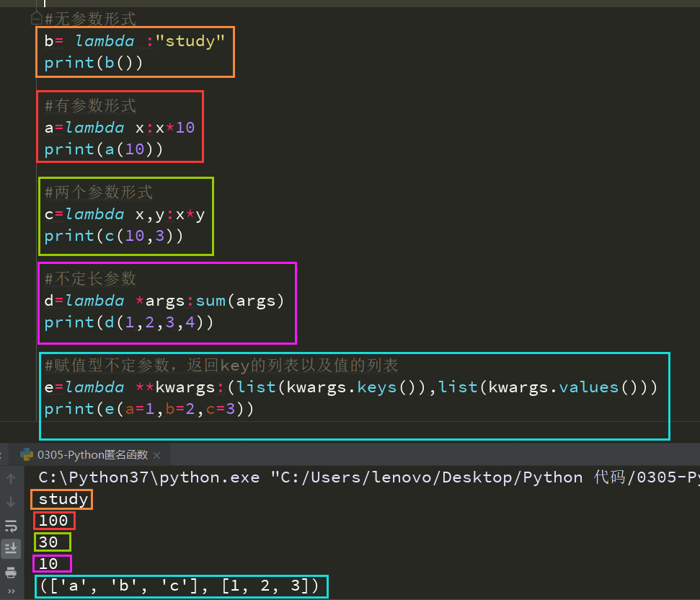Place cursor on print(a(10)) line

(104, 149)
